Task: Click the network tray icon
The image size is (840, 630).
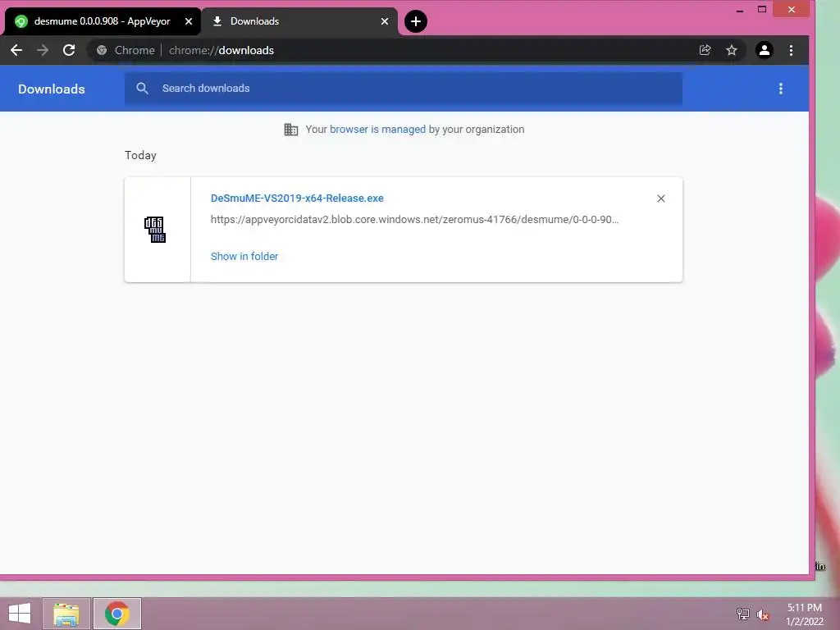Action: 742,614
